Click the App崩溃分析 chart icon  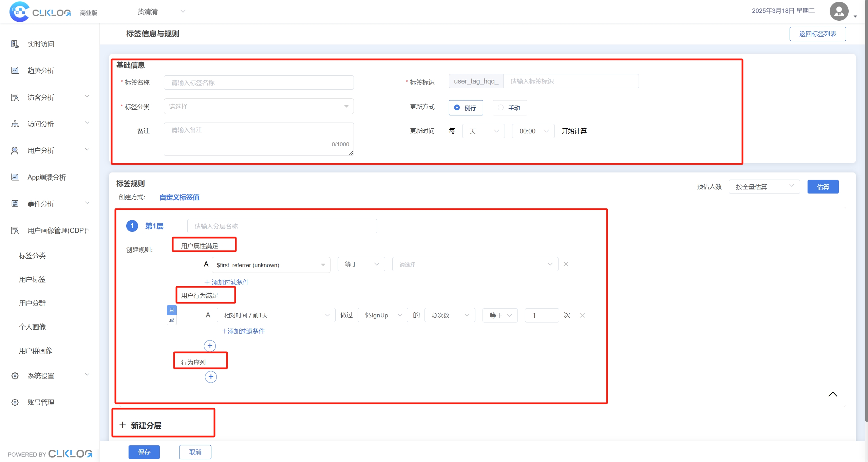click(x=15, y=177)
